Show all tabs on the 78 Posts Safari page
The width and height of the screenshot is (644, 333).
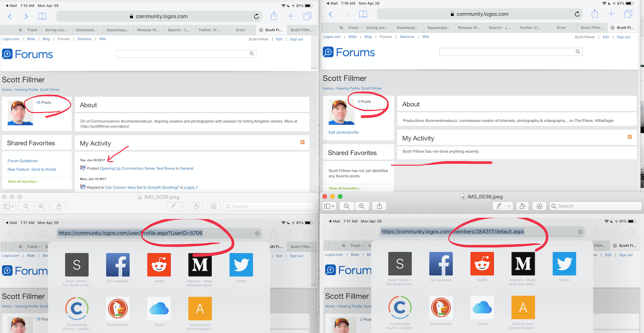click(x=307, y=16)
